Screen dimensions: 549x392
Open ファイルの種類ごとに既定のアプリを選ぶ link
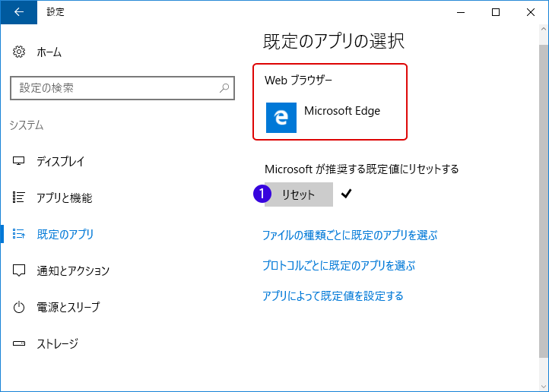point(350,235)
